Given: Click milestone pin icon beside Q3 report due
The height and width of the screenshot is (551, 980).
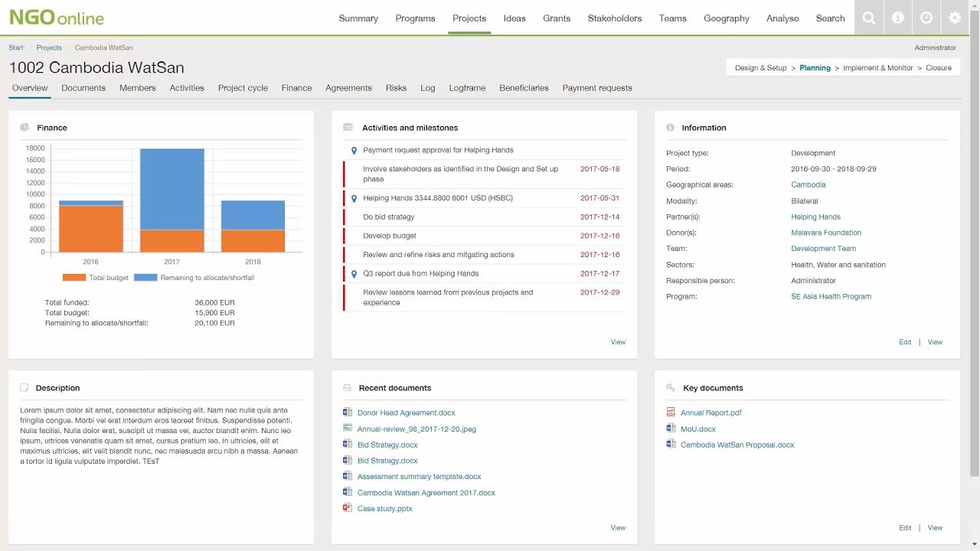Looking at the screenshot, I should (354, 274).
